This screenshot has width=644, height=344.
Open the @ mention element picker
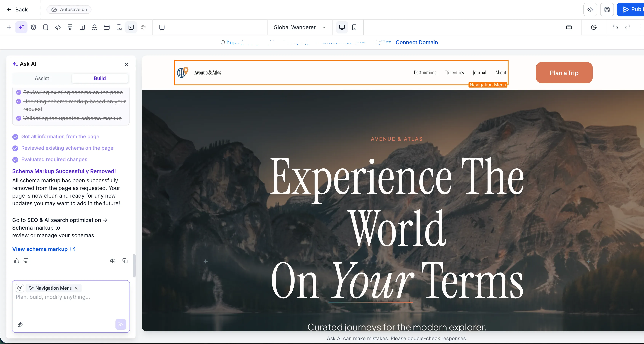[20, 288]
